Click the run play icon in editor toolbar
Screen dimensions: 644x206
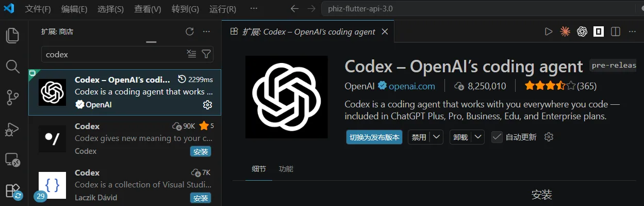(549, 31)
